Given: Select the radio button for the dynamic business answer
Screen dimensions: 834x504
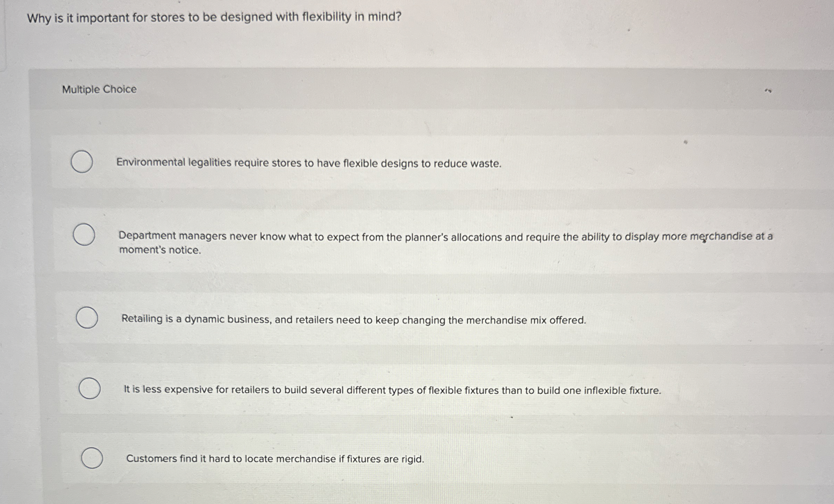Looking at the screenshot, I should [87, 317].
